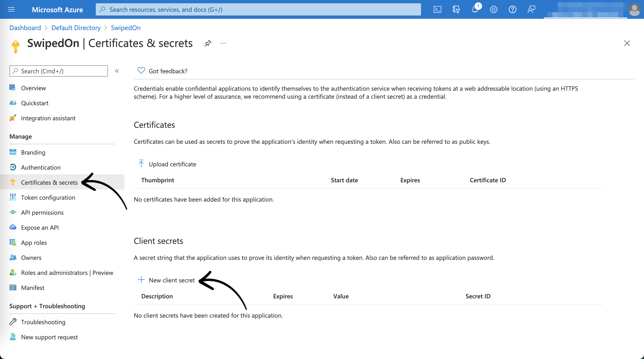The width and height of the screenshot is (644, 359).
Task: Click the App roles icon
Action: pyautogui.click(x=13, y=242)
